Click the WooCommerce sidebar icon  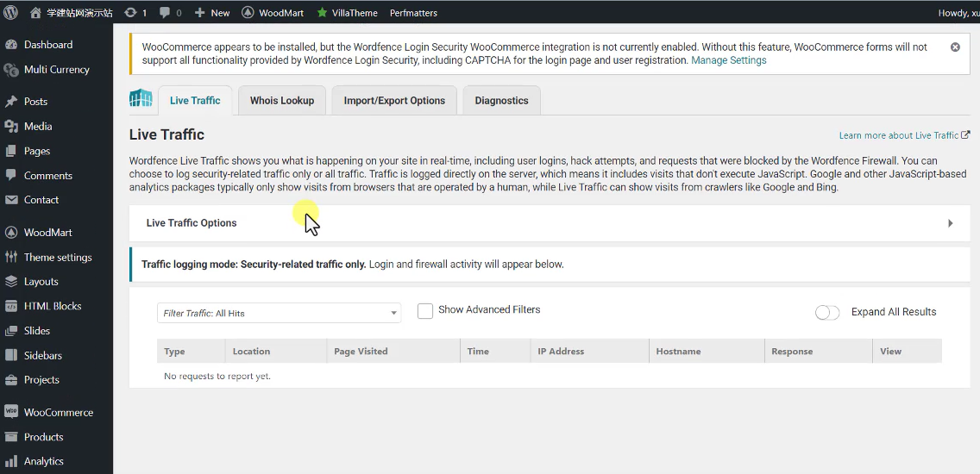pyautogui.click(x=10, y=412)
